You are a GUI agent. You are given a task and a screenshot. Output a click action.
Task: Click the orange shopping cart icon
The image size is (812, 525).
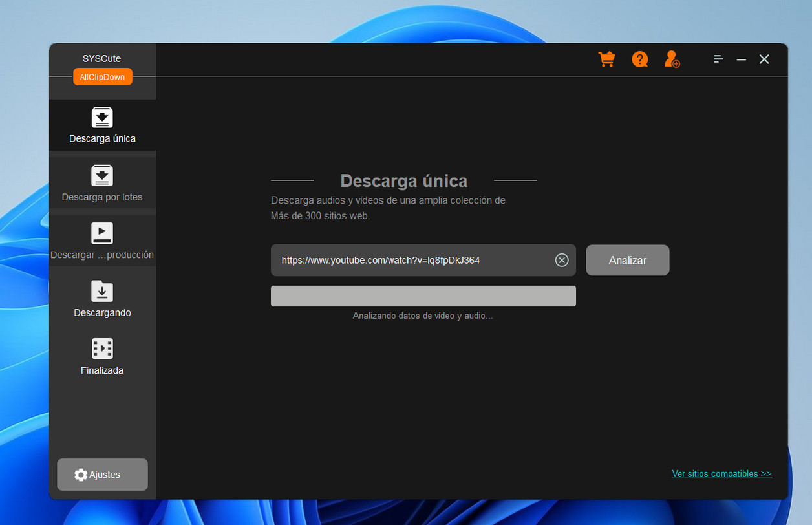click(606, 59)
